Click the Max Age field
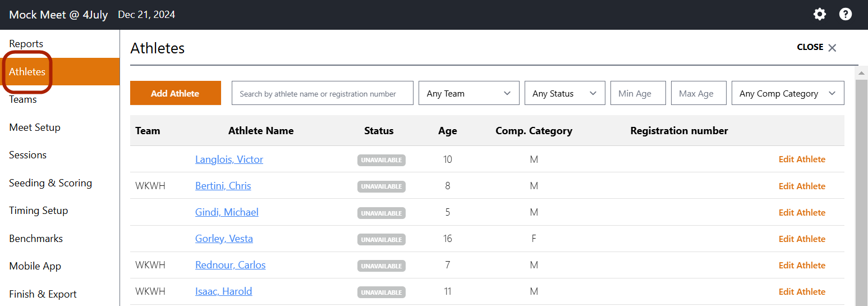868x306 pixels. coord(699,93)
